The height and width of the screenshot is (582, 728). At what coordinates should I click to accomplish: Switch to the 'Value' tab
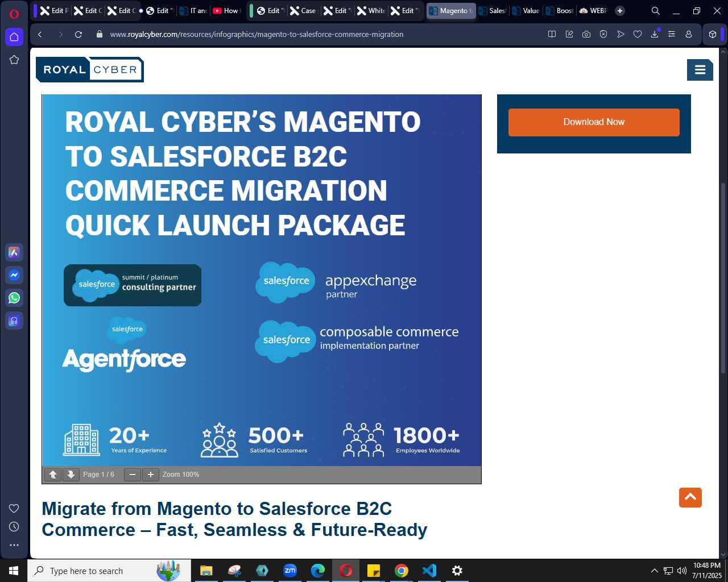526,11
